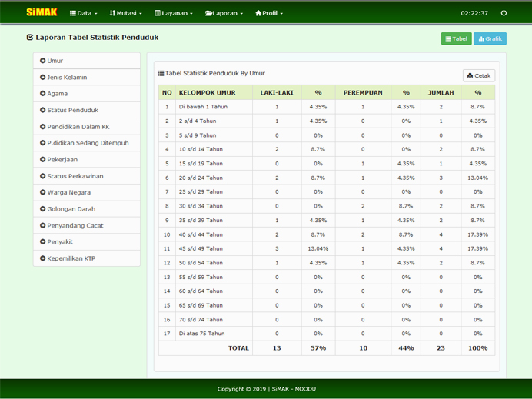Screen dimensions: 532x399
Task: Expand the Mutasi dropdown menu
Action: point(125,13)
